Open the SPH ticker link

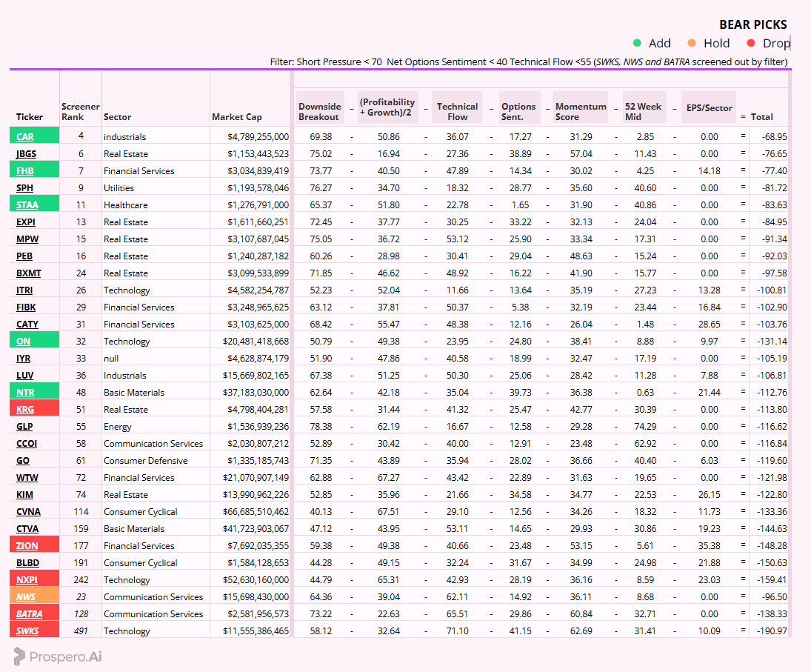coord(25,187)
